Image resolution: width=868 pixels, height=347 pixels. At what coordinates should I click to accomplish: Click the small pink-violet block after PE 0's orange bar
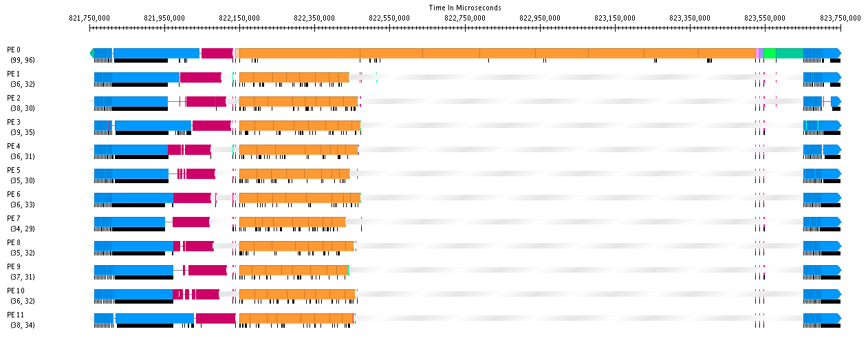[x=757, y=53]
